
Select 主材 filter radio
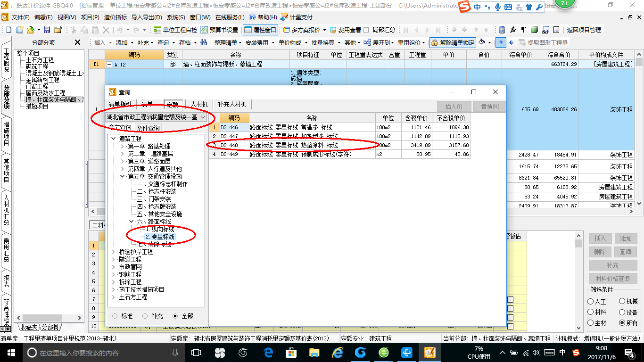pos(591,323)
